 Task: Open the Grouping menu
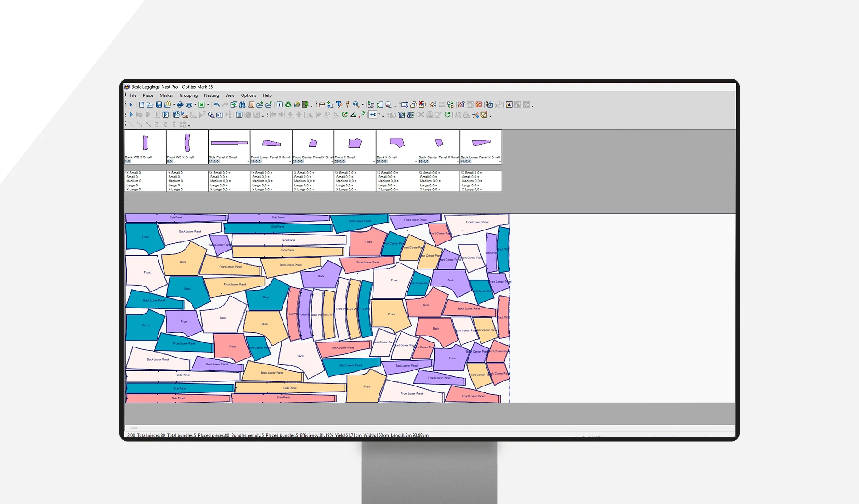pos(189,95)
